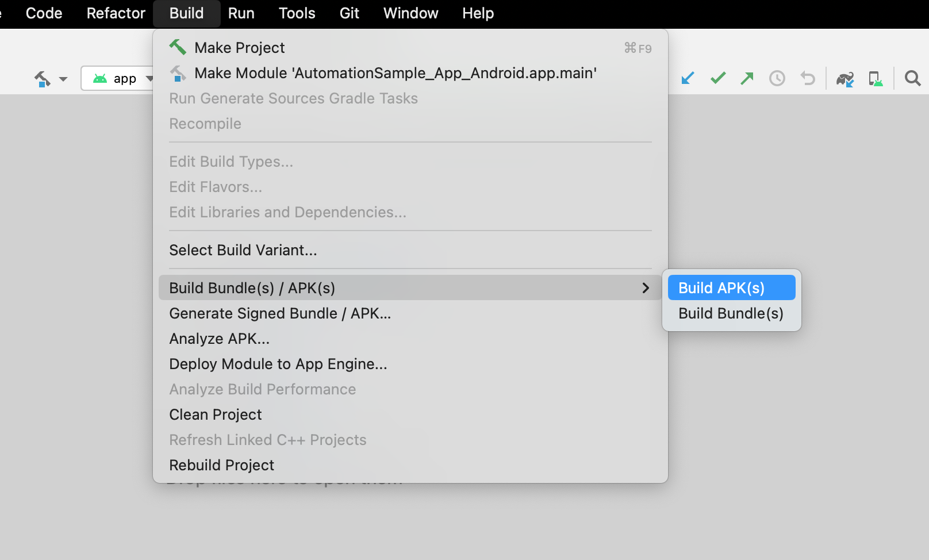Click Deploy Module to App Engine...

[410, 364]
